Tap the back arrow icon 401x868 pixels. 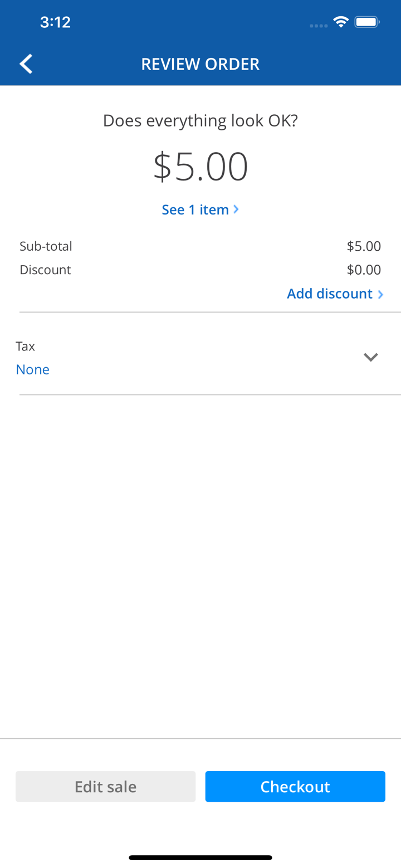point(26,64)
